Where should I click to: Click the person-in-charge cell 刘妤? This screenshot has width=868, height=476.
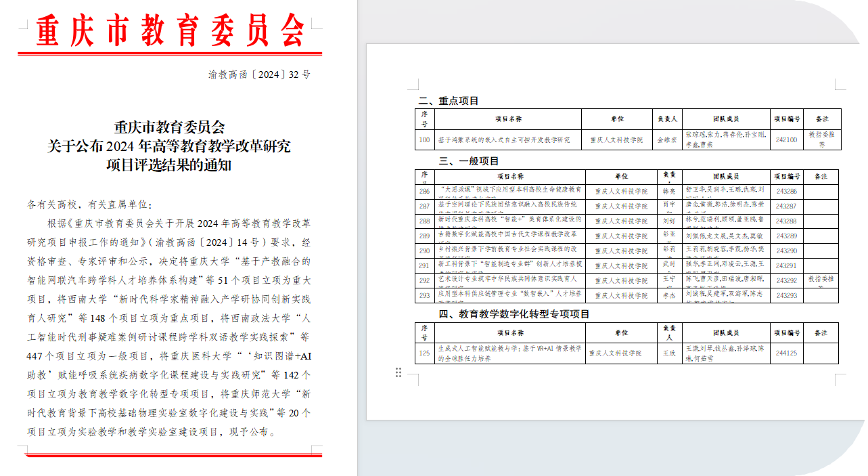coord(668,221)
